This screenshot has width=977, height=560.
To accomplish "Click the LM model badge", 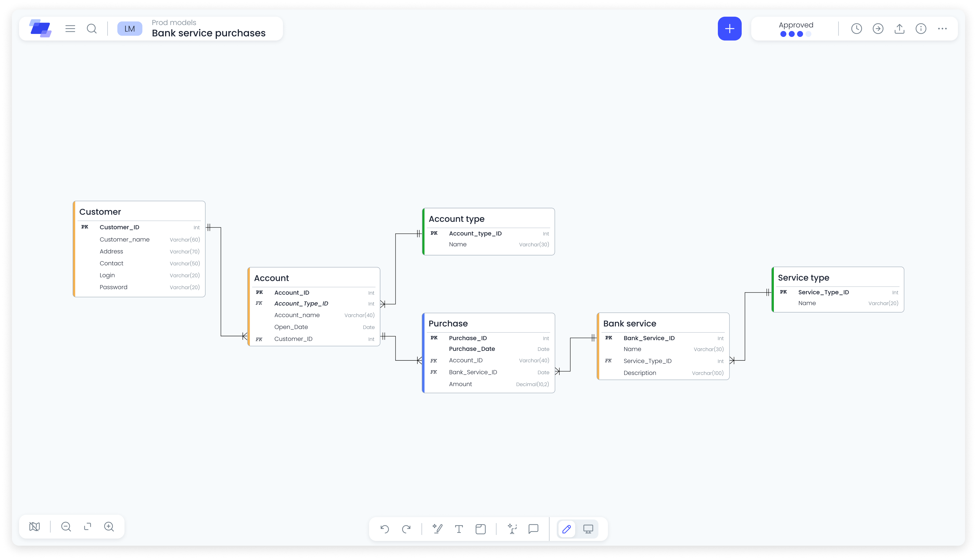I will pyautogui.click(x=130, y=29).
